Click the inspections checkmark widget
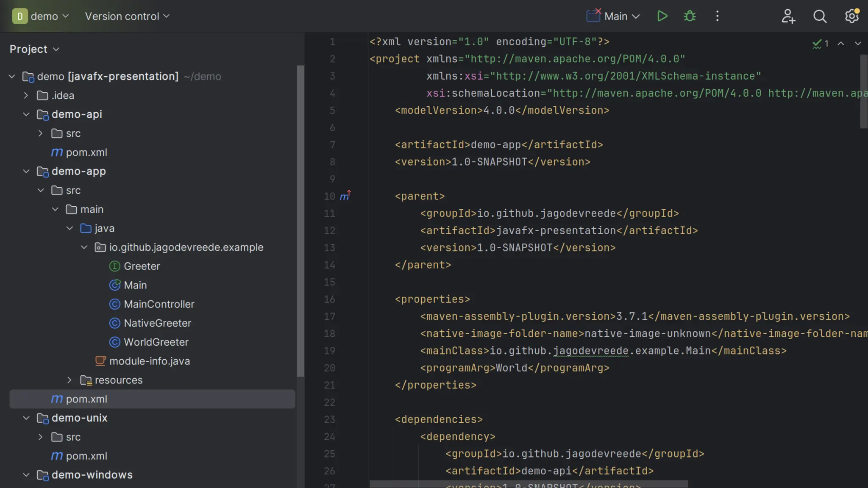This screenshot has height=488, width=868. pyautogui.click(x=820, y=44)
